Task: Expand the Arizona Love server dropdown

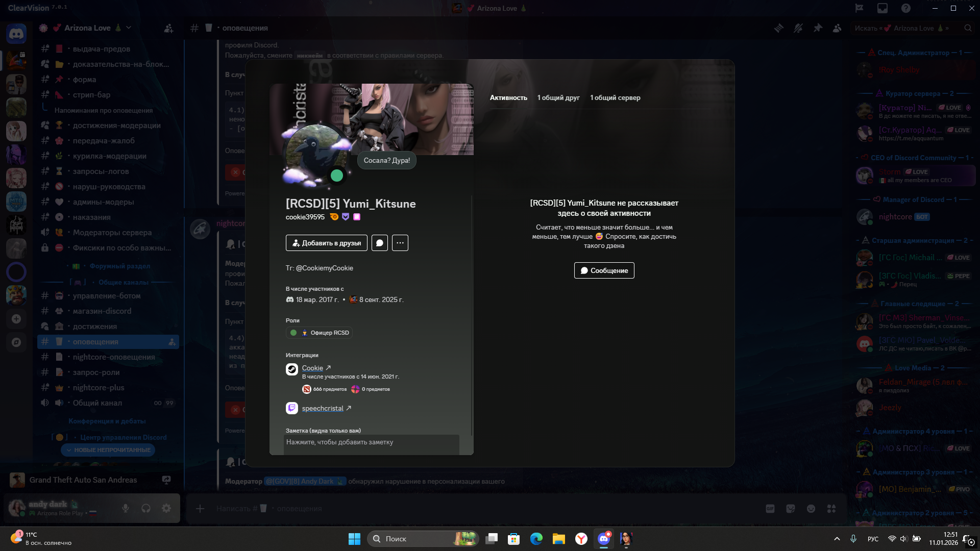Action: [129, 28]
